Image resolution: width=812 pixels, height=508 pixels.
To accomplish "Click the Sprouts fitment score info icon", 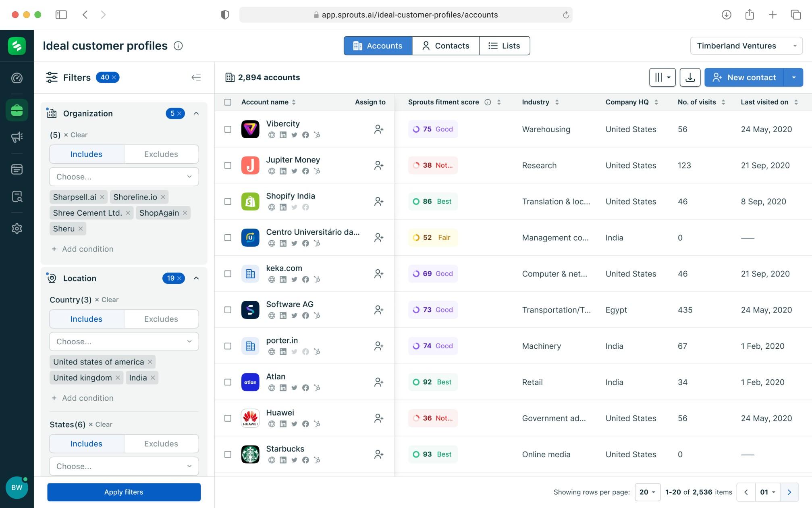I will point(487,102).
